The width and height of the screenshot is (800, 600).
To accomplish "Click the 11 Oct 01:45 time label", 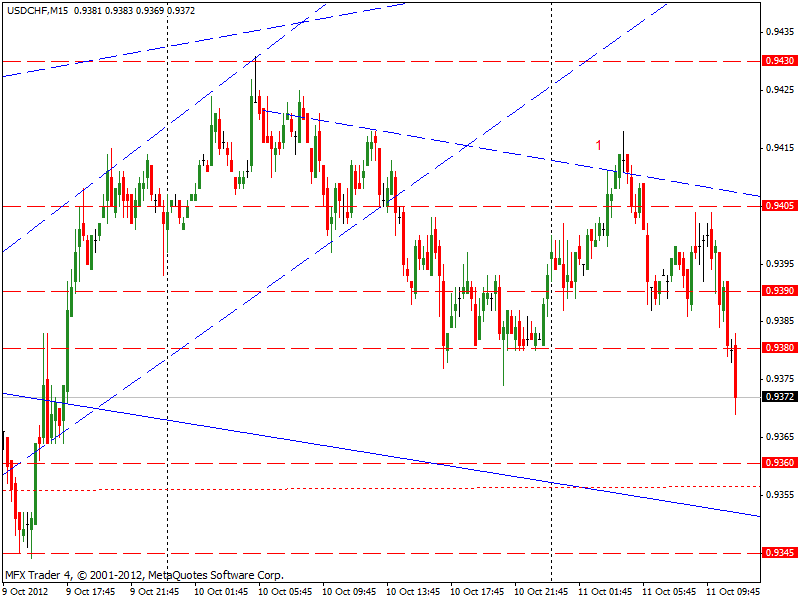I will coord(605,591).
